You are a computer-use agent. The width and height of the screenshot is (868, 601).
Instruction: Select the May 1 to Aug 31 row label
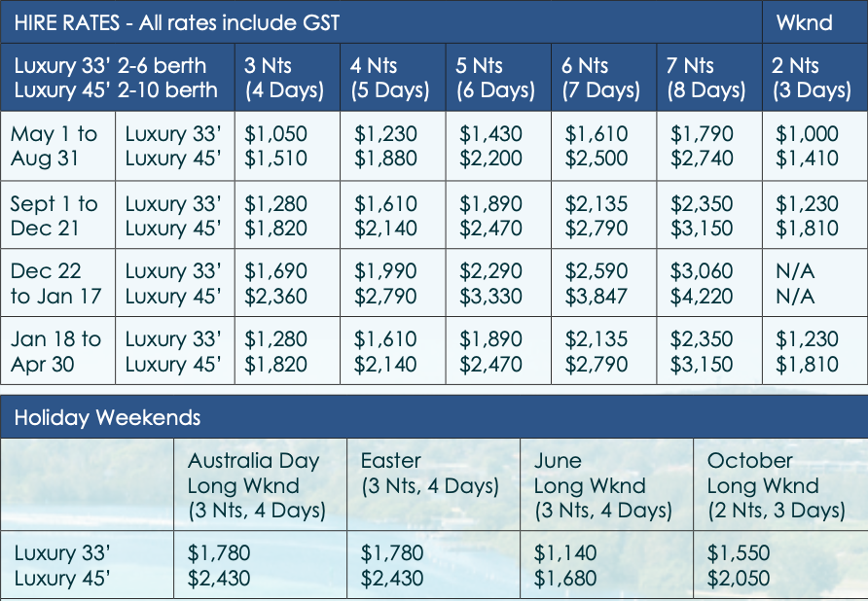(x=54, y=146)
